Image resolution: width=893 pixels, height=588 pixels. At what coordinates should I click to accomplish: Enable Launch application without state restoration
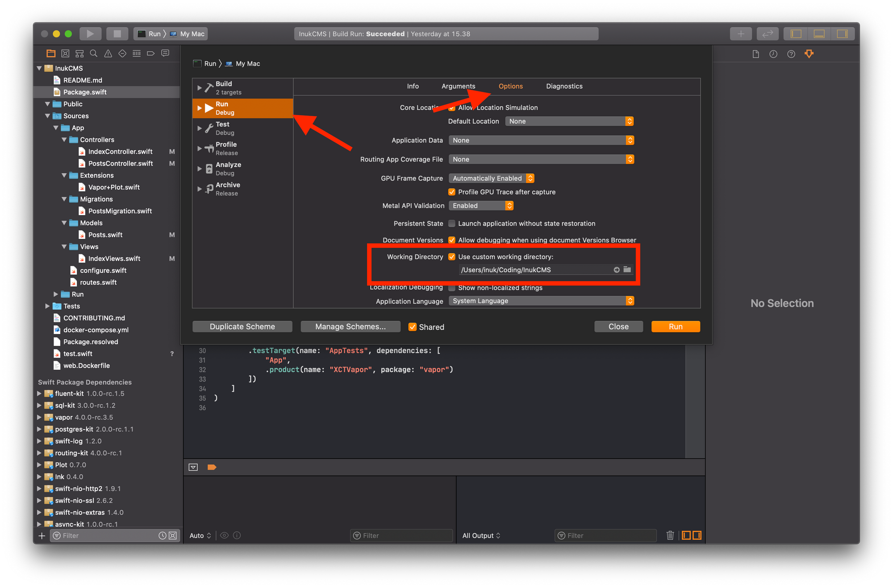pos(452,224)
